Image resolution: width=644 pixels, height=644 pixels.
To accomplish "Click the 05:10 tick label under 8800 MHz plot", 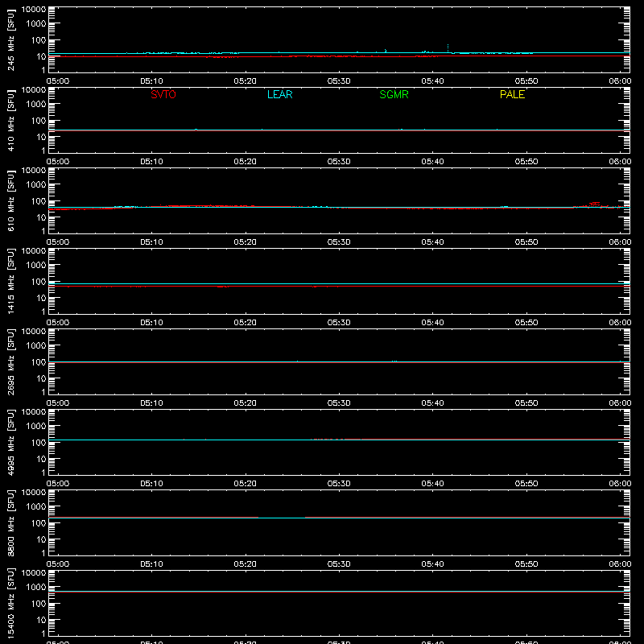I will coord(151,564).
